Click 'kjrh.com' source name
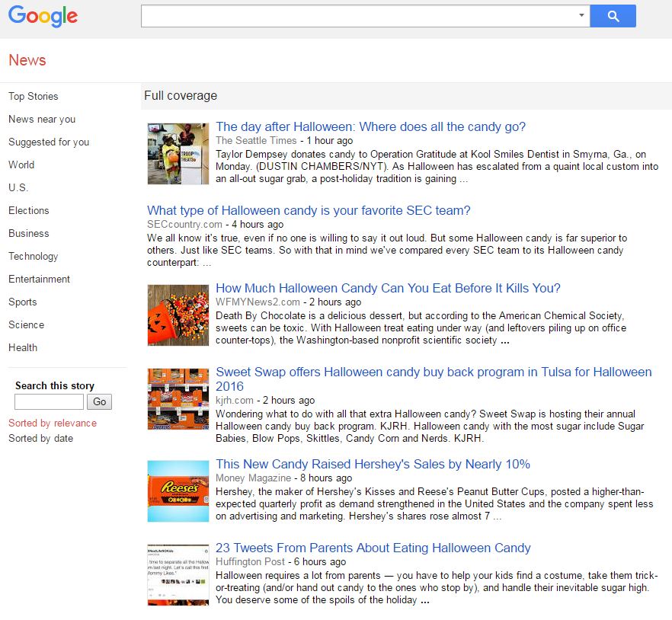 235,400
